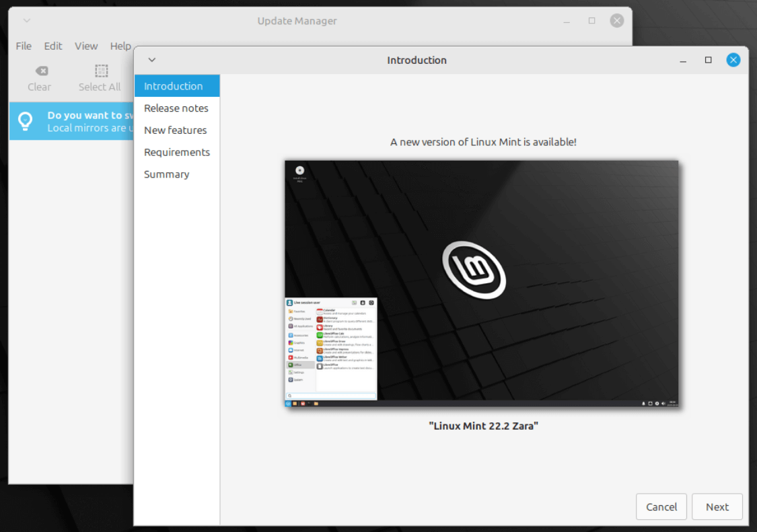This screenshot has width=757, height=532.
Task: Close the Update Manager window
Action: click(x=616, y=20)
